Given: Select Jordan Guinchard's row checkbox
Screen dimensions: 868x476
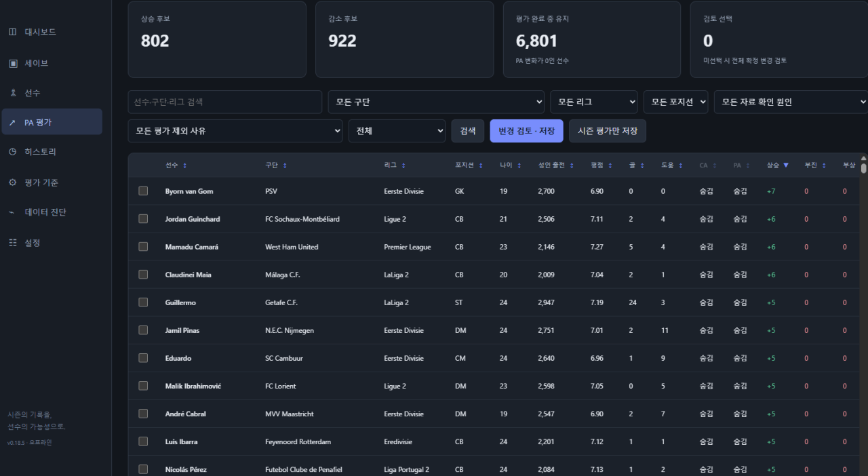Looking at the screenshot, I should [143, 219].
